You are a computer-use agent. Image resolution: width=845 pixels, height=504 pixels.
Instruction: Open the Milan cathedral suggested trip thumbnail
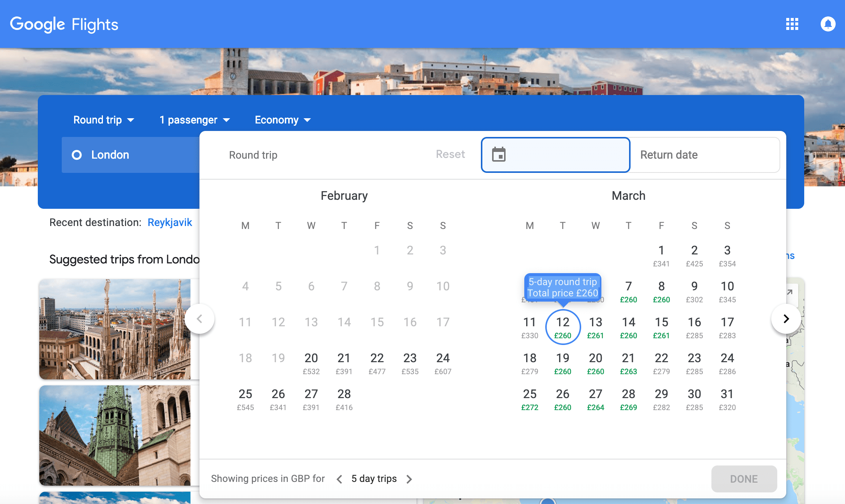[x=115, y=329]
